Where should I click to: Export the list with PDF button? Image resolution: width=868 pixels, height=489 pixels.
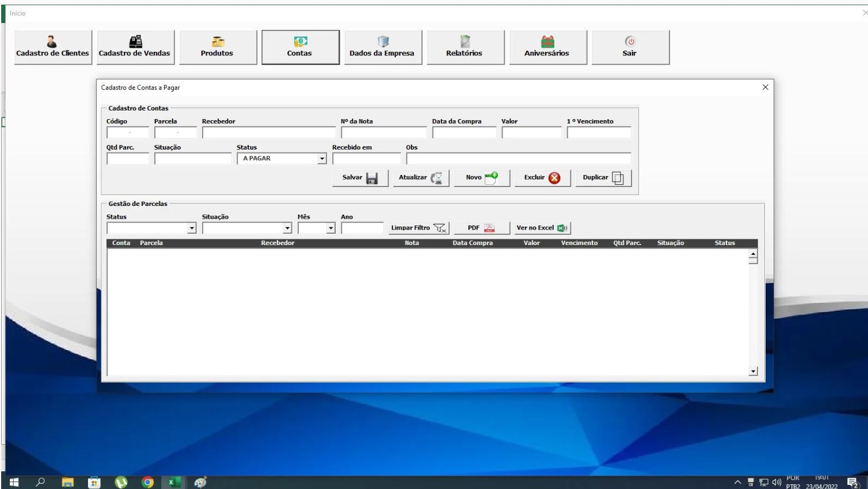pyautogui.click(x=481, y=228)
